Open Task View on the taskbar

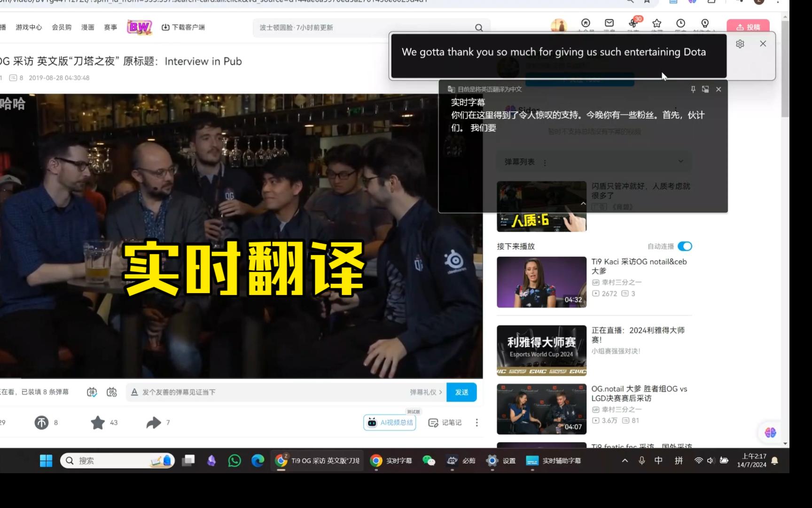click(x=188, y=460)
